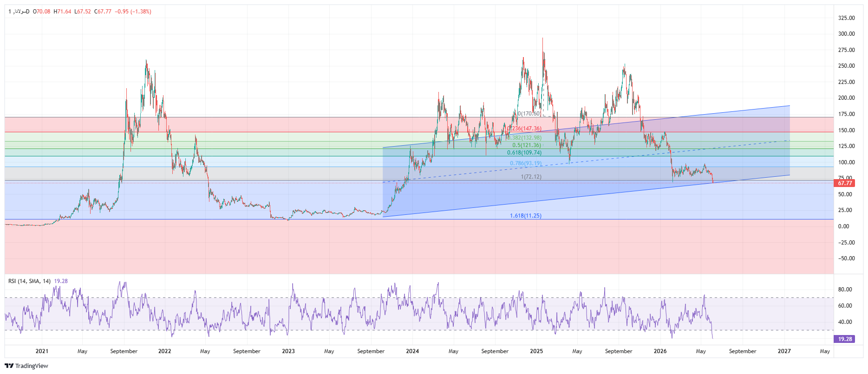Viewport: 868px width, 374px height.
Task: Click the 40.00 RSI axis label
Action: [845, 322]
